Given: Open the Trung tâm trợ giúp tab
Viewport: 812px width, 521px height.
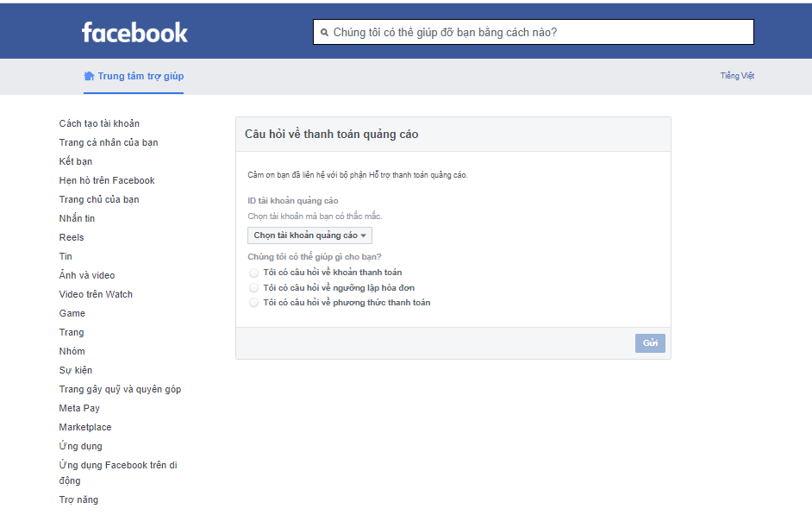Looking at the screenshot, I should tap(134, 76).
